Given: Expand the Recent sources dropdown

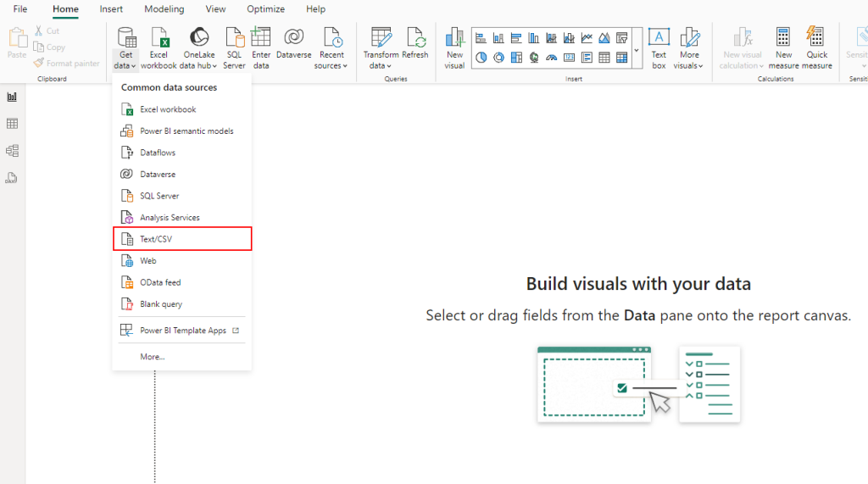Looking at the screenshot, I should (x=331, y=48).
